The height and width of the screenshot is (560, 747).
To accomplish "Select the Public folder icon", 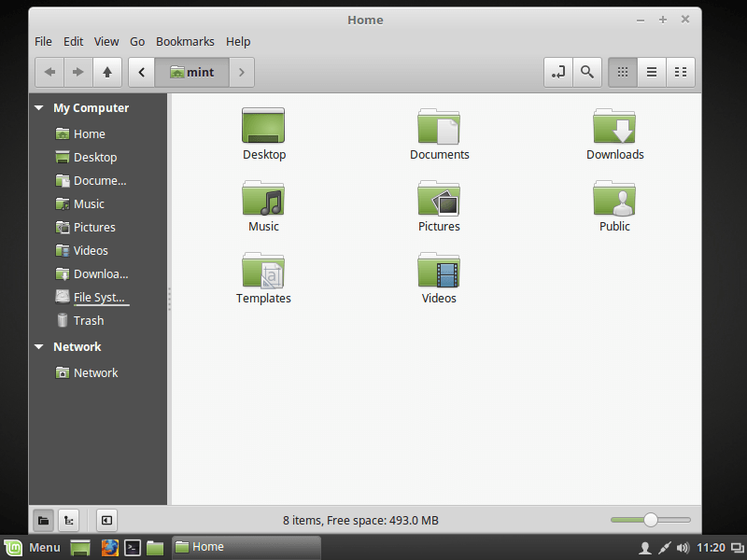I will [614, 198].
